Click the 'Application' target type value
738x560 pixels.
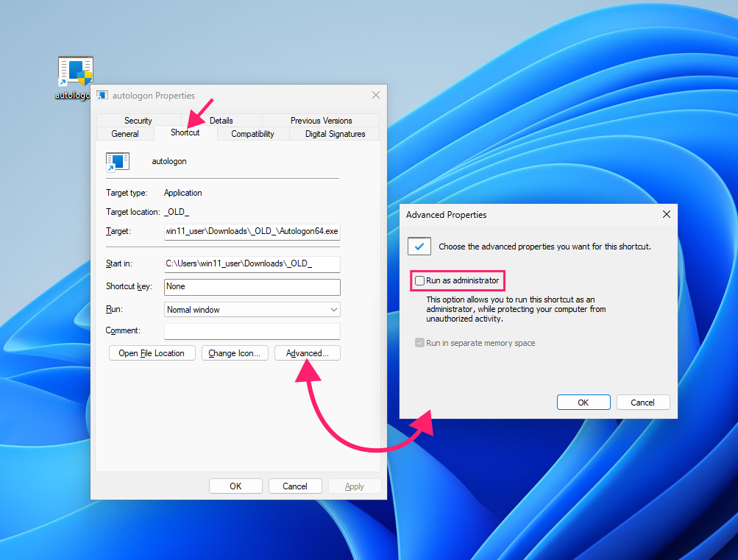[183, 193]
